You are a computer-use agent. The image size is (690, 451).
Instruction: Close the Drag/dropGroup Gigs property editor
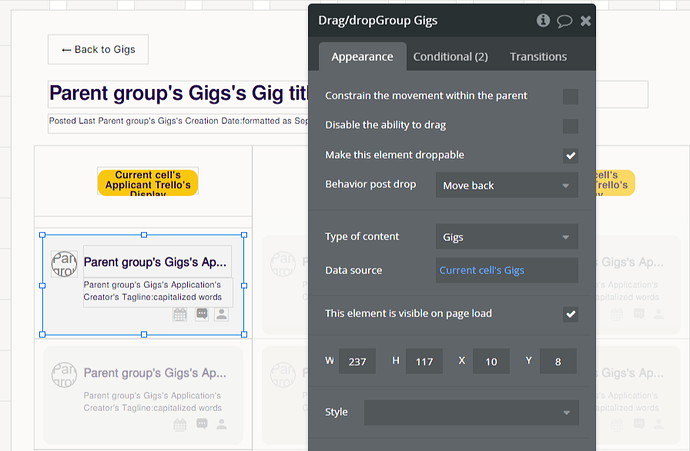click(585, 21)
